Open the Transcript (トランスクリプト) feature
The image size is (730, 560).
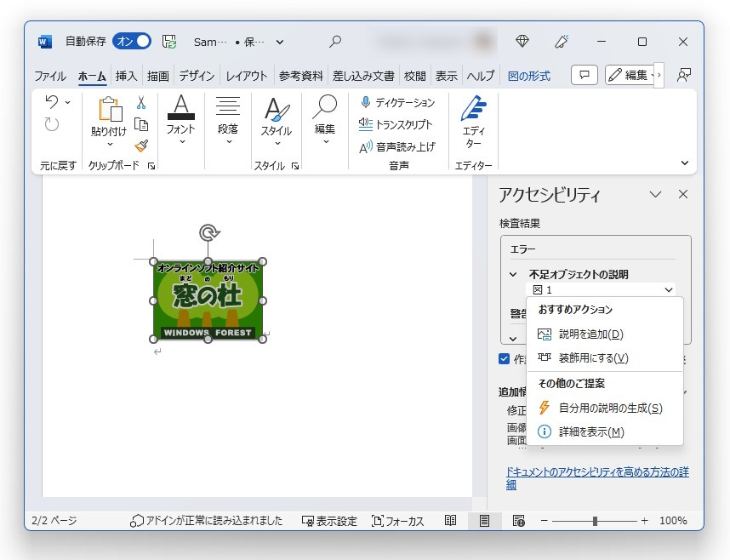pos(398,126)
